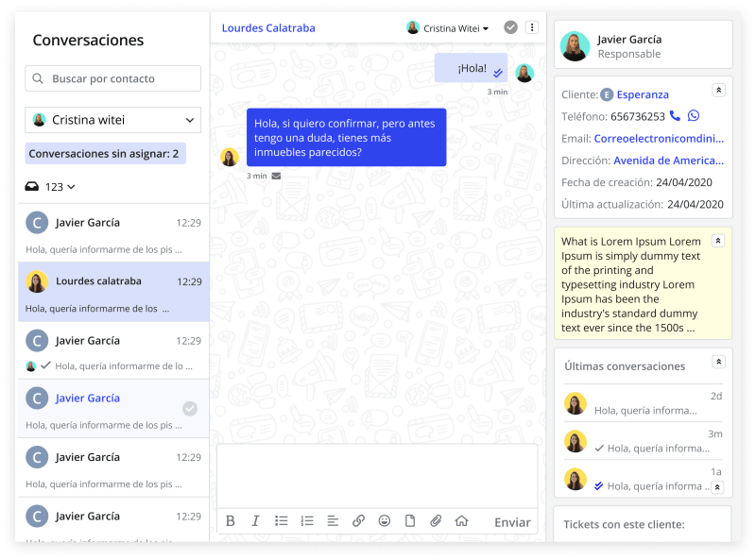Viewport: 756px width, 560px height.
Task: Toggle bold formatting in the composer
Action: (231, 521)
